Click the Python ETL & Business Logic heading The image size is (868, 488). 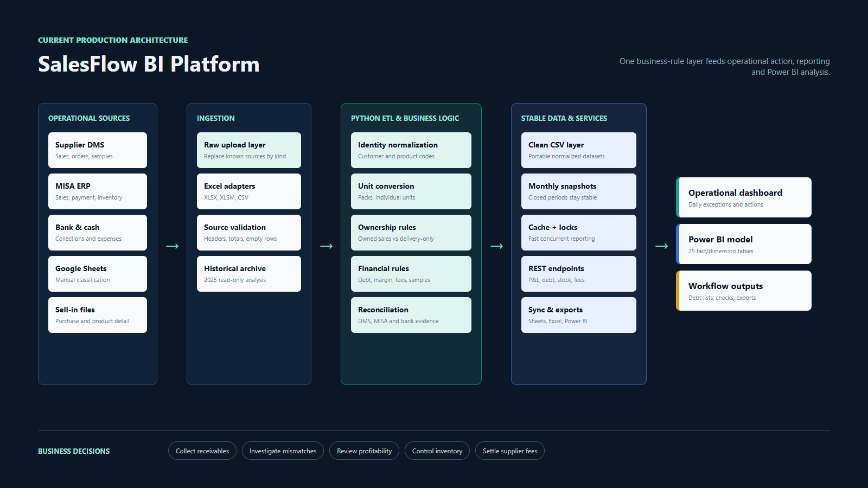coord(405,118)
